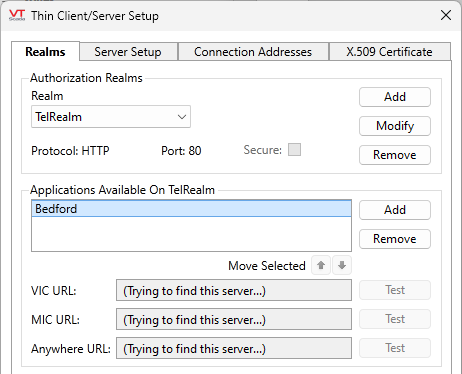Viewport: 462px width, 374px height.
Task: Click the Realm dropdown chevron arrow
Action: point(182,117)
